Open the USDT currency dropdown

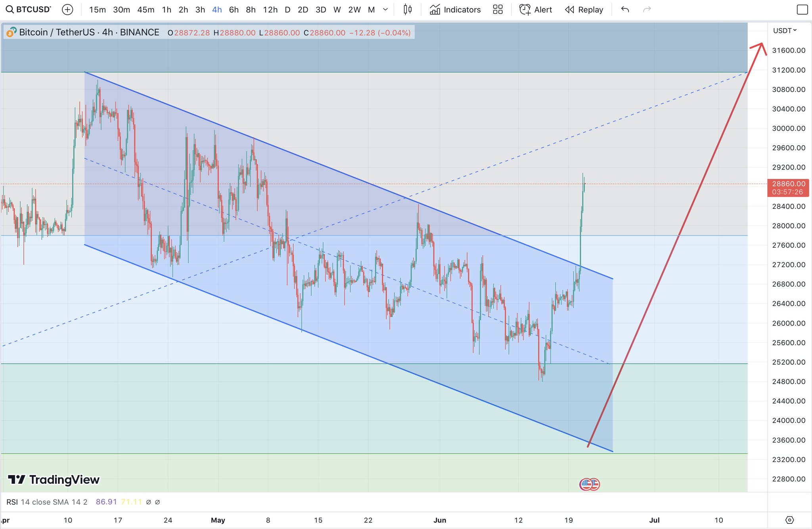(785, 31)
